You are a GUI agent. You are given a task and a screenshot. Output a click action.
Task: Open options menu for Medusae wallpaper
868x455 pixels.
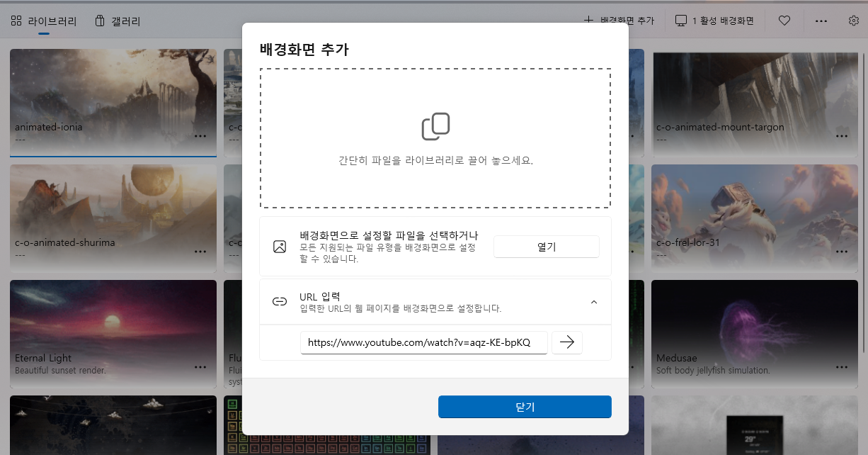coord(842,367)
